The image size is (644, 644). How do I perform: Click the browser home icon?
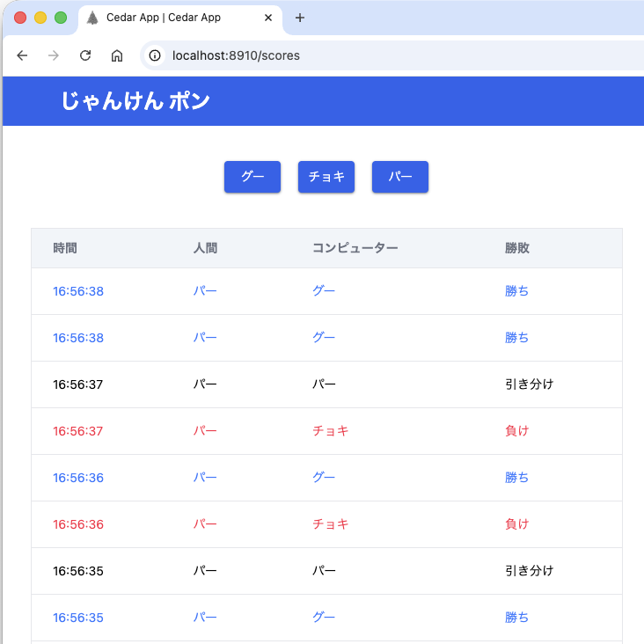(117, 55)
